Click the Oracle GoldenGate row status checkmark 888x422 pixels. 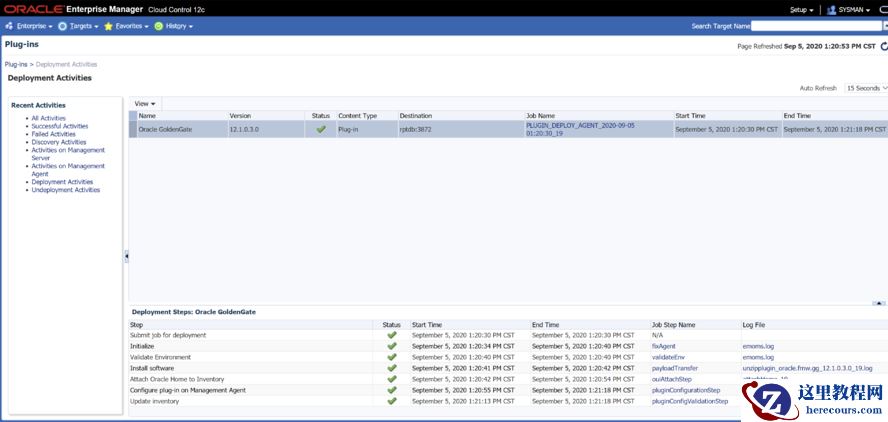321,129
